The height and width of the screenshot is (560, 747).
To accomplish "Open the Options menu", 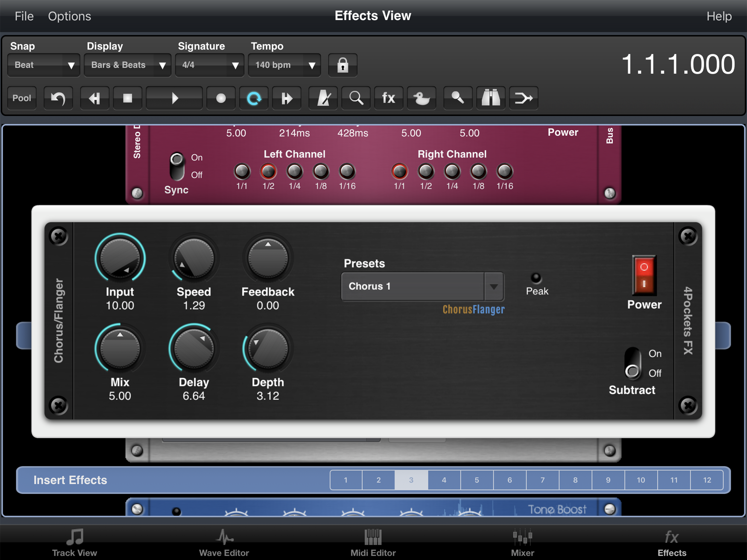I will pyautogui.click(x=69, y=16).
